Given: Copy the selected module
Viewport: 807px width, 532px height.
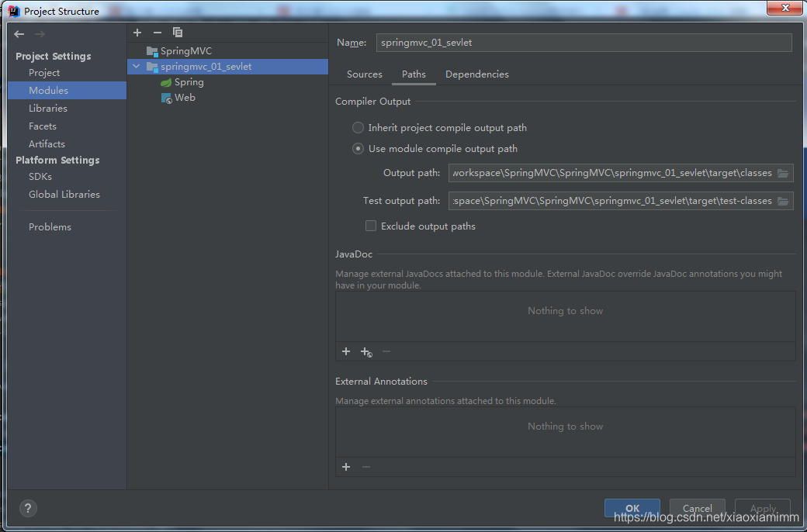Looking at the screenshot, I should pyautogui.click(x=178, y=33).
